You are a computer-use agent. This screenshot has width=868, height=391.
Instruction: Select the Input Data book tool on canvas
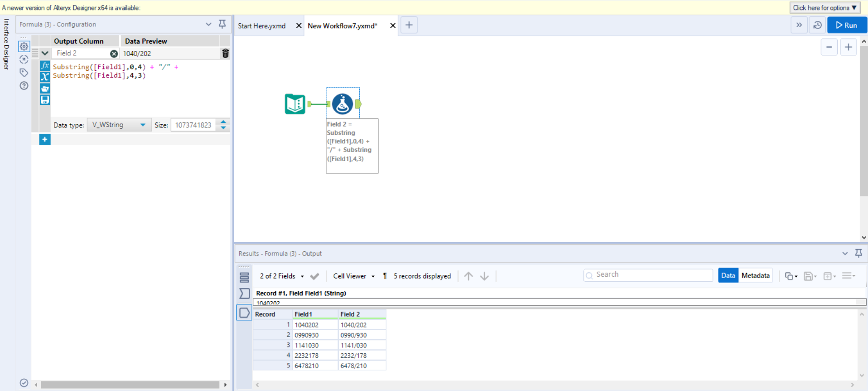tap(295, 104)
